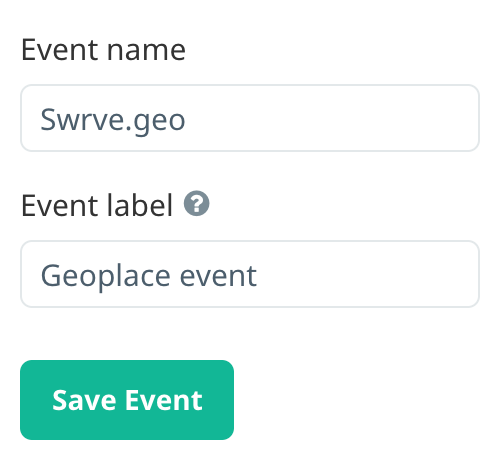The width and height of the screenshot is (500, 460).
Task: Show help info for Event label
Action: [x=197, y=203]
